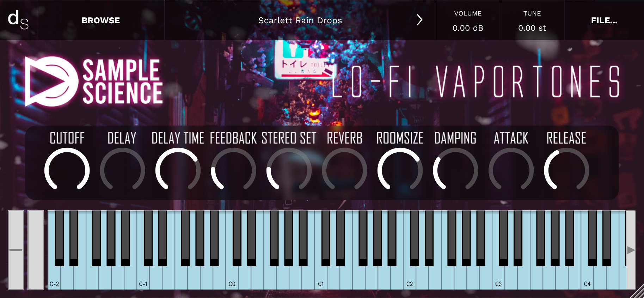Click the Sample Science logo
This screenshot has width=644, height=298.
[94, 81]
